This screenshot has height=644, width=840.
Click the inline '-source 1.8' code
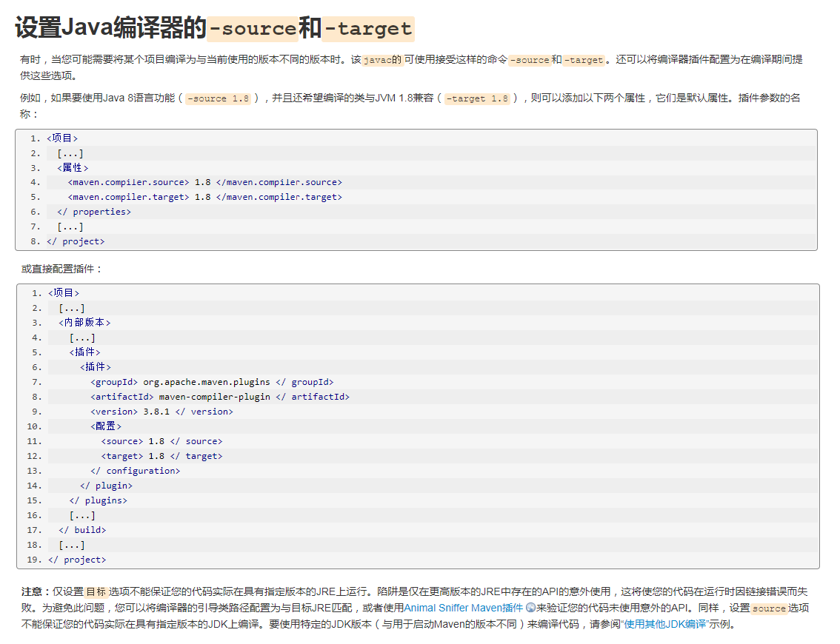(x=218, y=98)
